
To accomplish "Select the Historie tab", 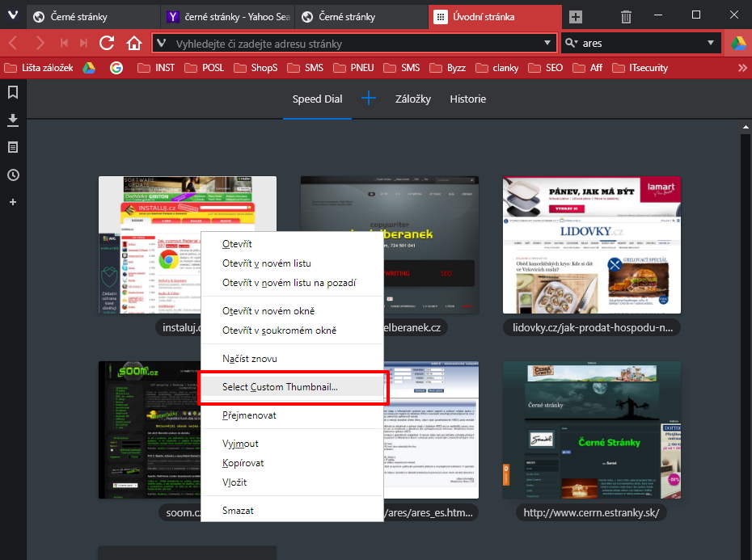I will click(x=467, y=99).
